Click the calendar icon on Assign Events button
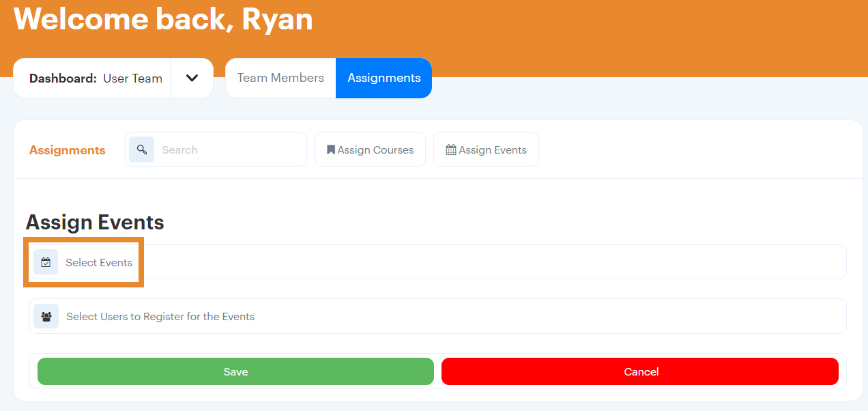Screen dimensions: 868x411 (450, 150)
